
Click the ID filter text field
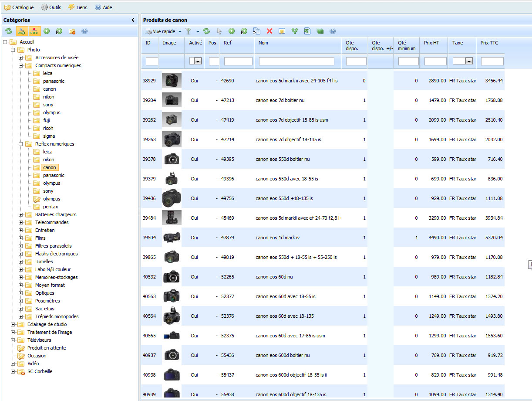click(152, 61)
